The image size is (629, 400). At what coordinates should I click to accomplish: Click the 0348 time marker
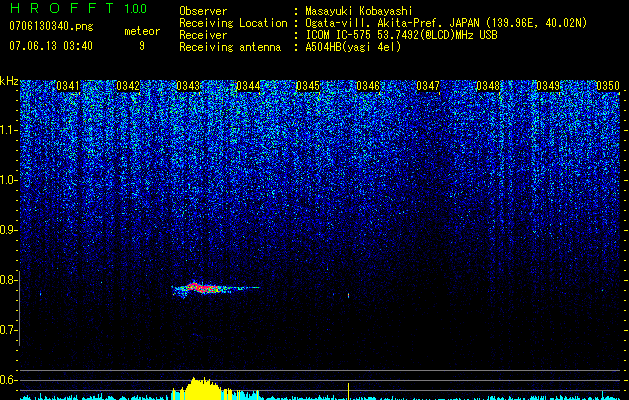click(x=488, y=86)
